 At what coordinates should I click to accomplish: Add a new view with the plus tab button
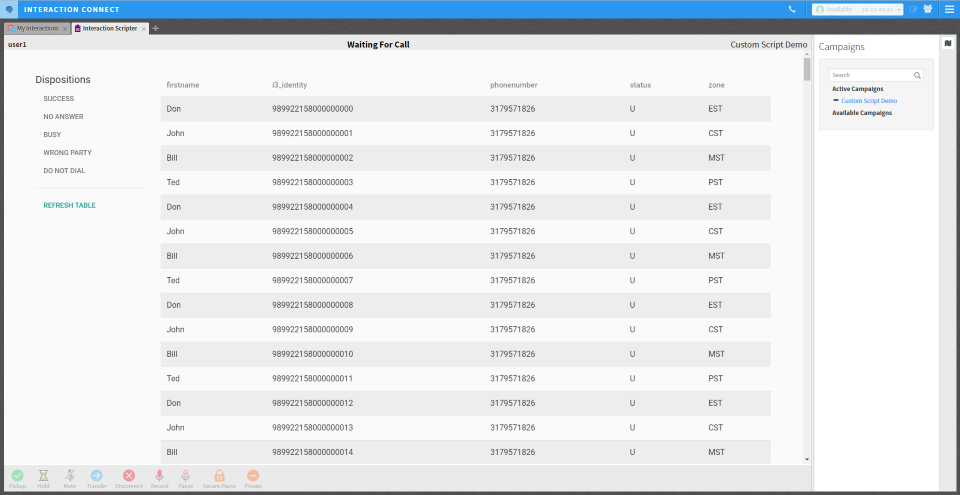click(156, 28)
